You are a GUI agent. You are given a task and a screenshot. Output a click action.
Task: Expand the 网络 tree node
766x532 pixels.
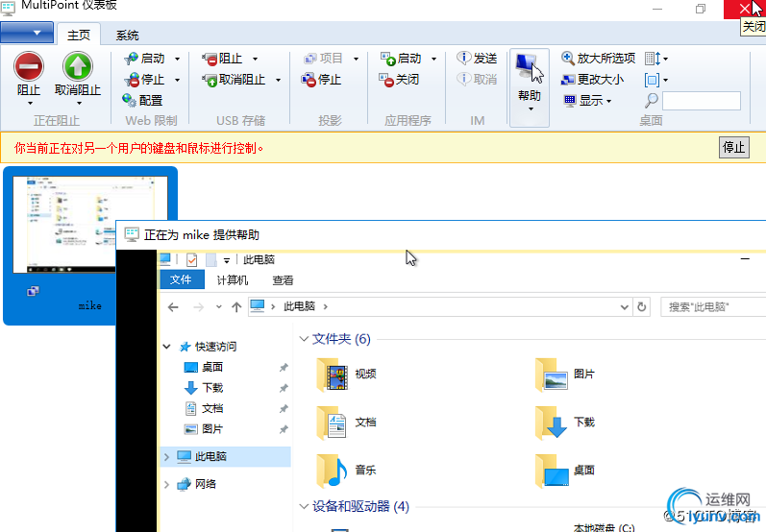166,484
